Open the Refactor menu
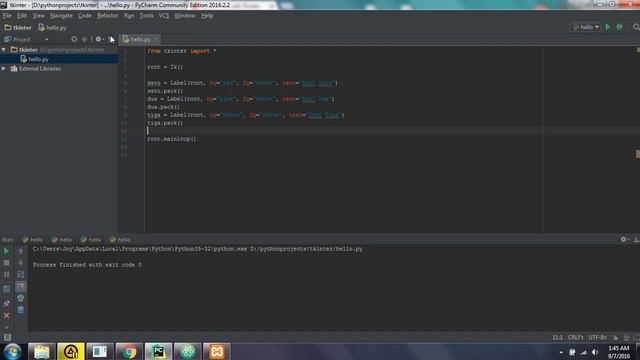Viewport: 640px width, 360px height. (107, 16)
